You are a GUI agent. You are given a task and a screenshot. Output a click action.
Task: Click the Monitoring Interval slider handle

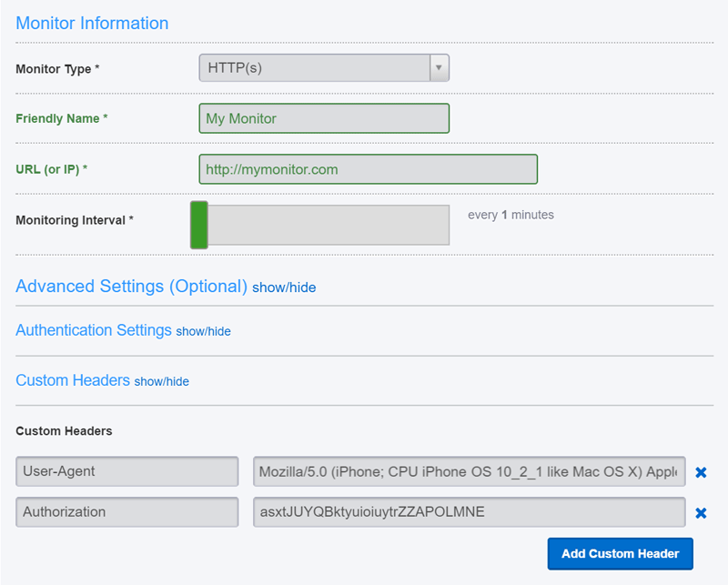click(199, 225)
